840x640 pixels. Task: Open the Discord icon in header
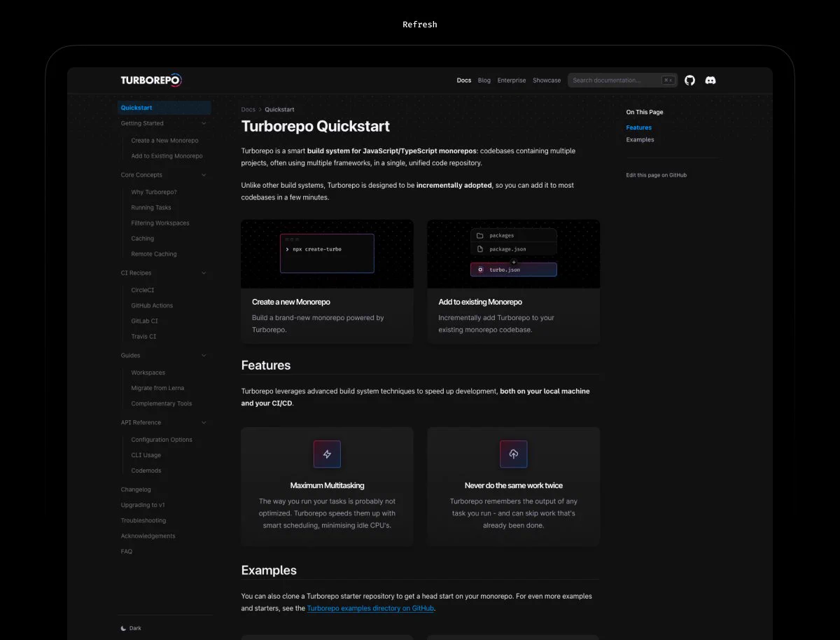click(710, 81)
